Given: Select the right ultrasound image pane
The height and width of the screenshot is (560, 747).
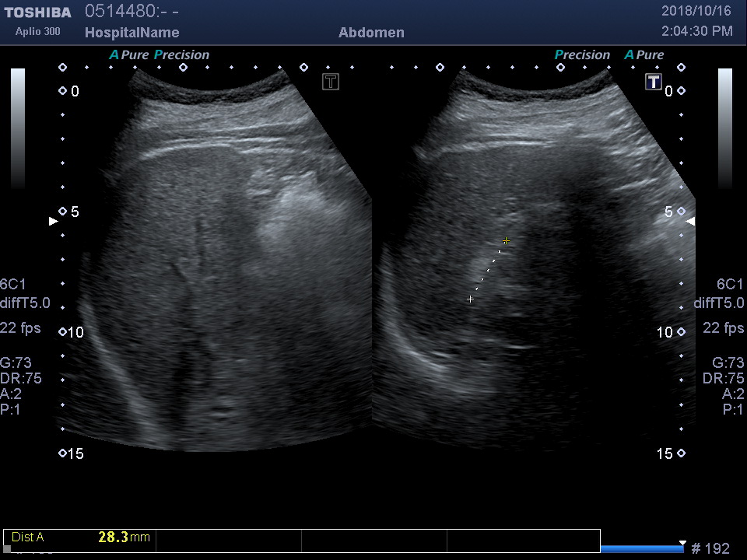Looking at the screenshot, I should point(534,260).
